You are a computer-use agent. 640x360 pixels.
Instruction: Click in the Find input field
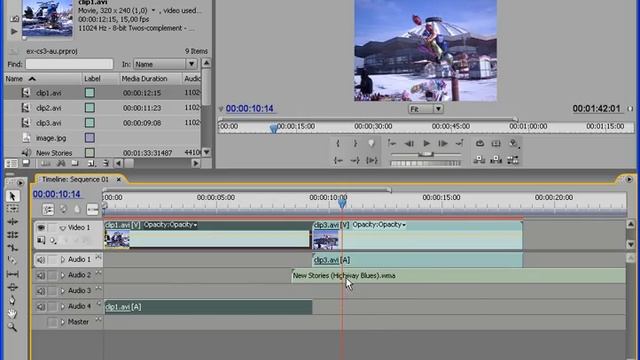click(x=69, y=64)
